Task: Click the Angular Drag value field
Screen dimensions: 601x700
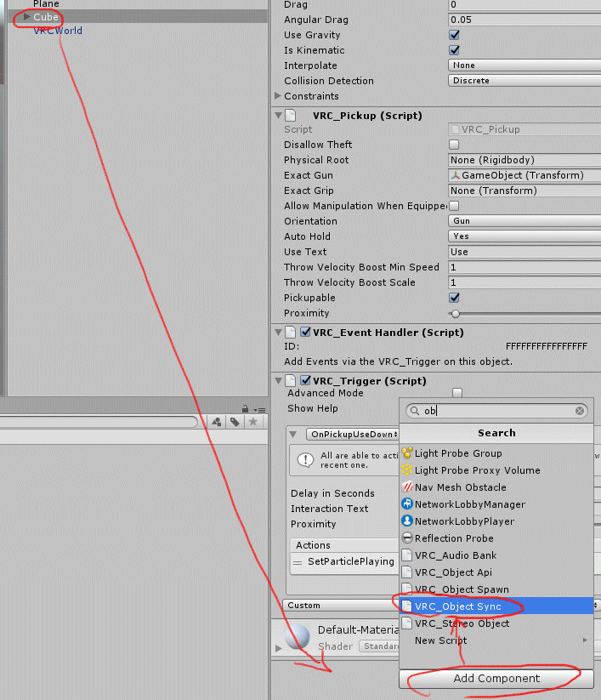Action: (524, 20)
